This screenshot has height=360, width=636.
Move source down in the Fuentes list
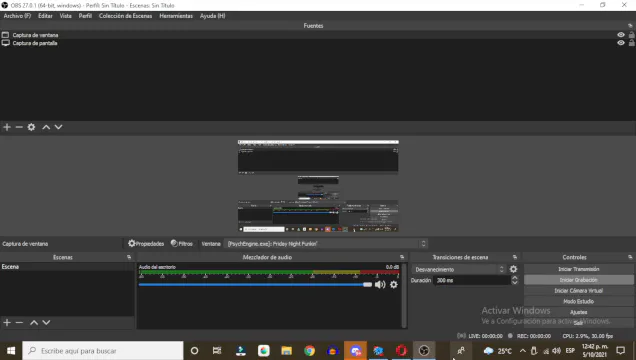coord(58,127)
